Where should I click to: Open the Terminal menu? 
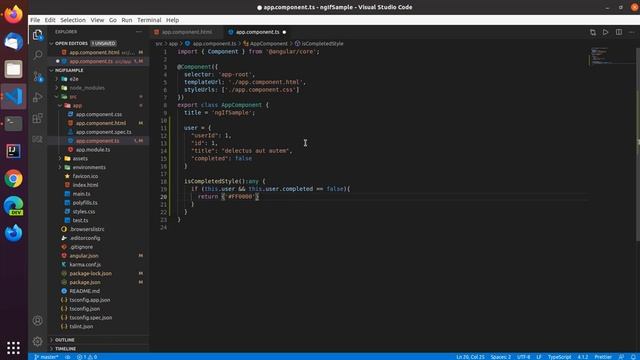pyautogui.click(x=149, y=20)
